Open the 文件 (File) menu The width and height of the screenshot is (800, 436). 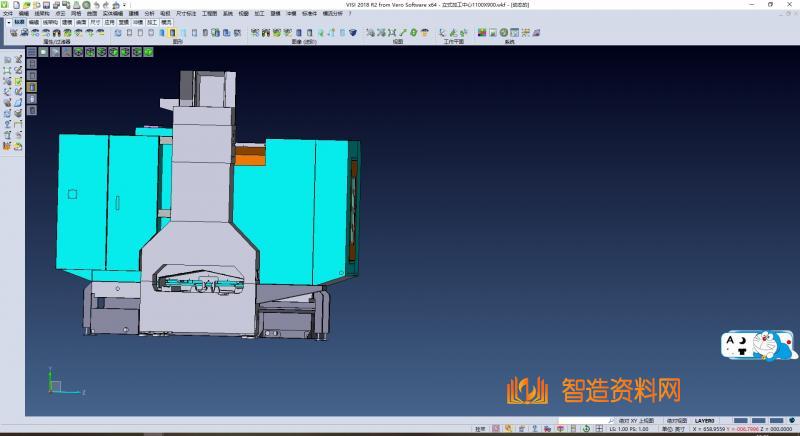pos(7,13)
